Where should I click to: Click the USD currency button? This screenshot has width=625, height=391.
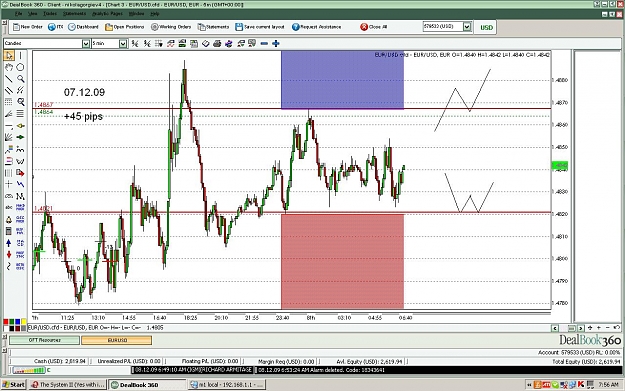tap(486, 28)
